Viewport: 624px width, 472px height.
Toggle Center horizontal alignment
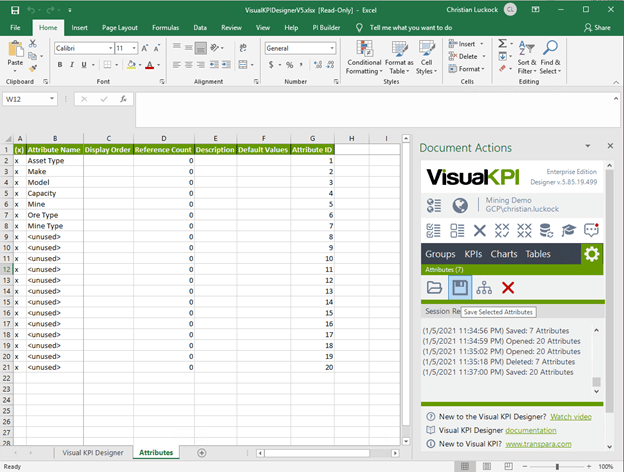pos(189,64)
